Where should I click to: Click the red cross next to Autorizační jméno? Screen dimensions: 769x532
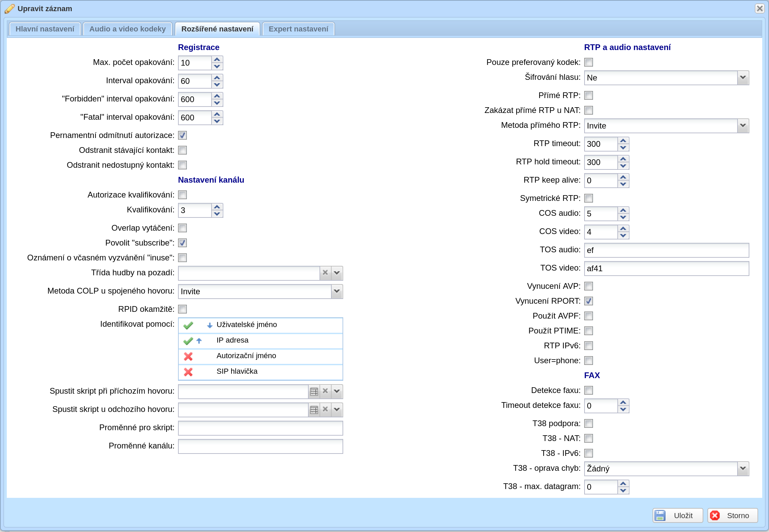click(x=188, y=356)
